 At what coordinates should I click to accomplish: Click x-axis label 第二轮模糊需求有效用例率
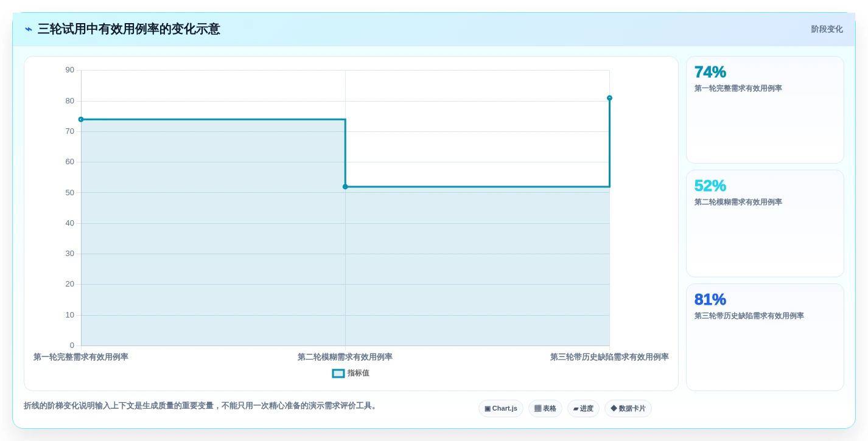(345, 357)
